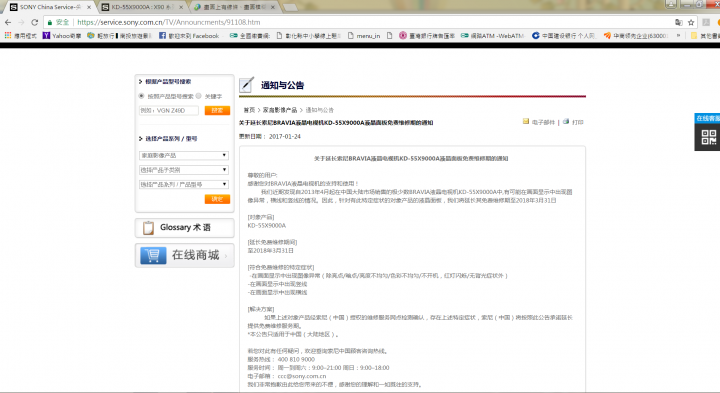The width and height of the screenshot is (720, 393).
Task: Click the 400 810 9000 hotline number
Action: coord(296,359)
